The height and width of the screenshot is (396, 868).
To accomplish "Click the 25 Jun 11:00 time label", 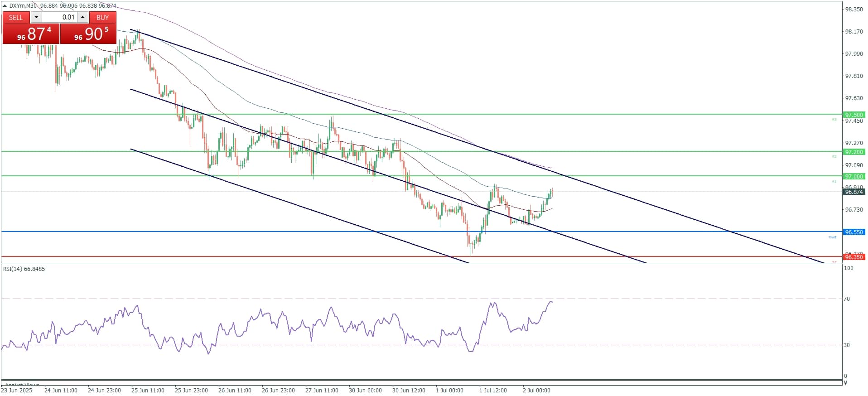I will [x=148, y=390].
